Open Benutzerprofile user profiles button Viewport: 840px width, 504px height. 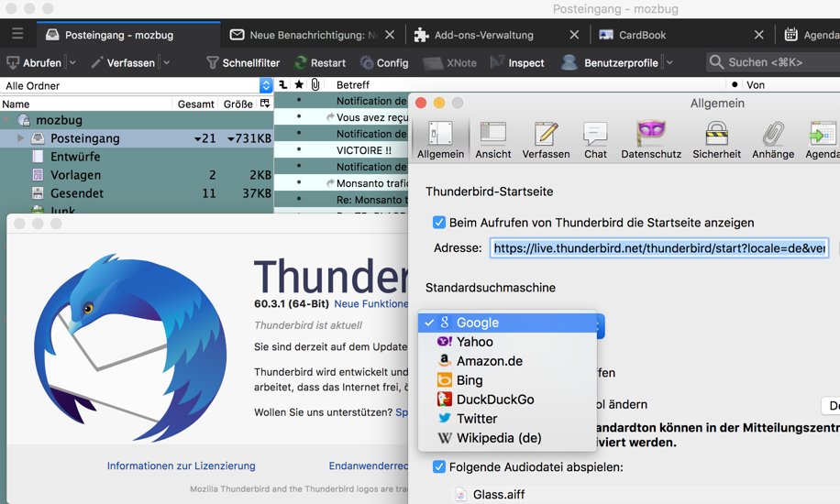click(x=610, y=62)
